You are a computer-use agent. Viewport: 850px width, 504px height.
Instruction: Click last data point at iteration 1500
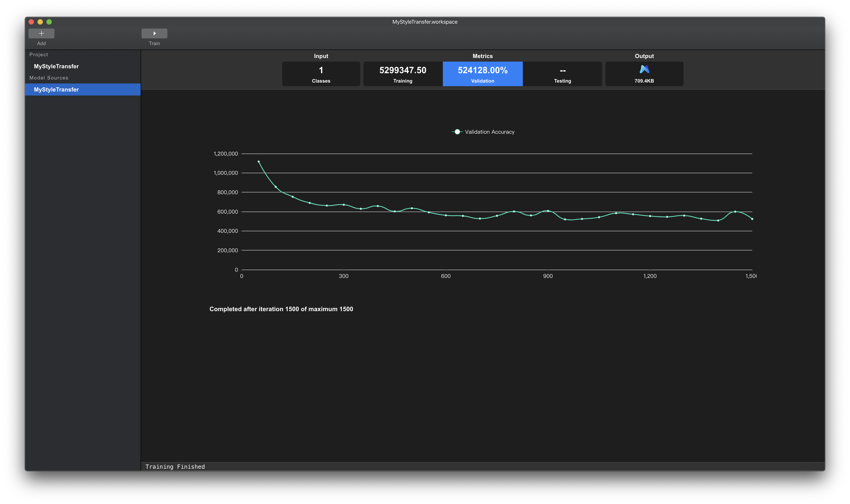(x=752, y=219)
